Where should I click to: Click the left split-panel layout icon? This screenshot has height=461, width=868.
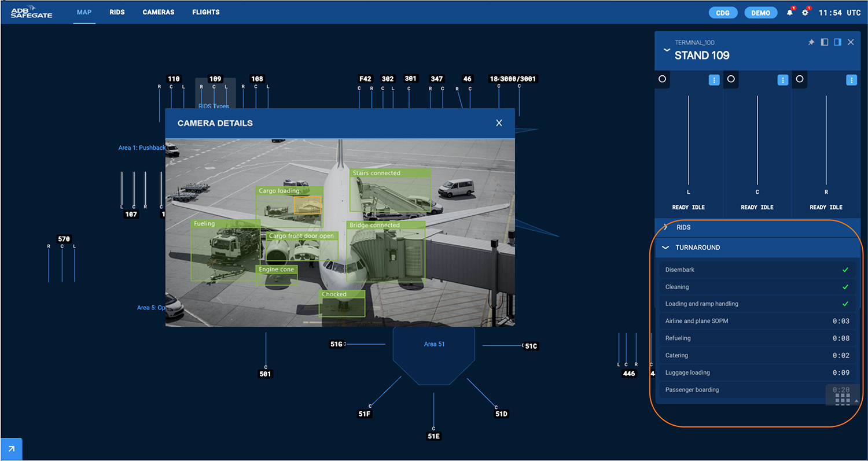click(x=824, y=42)
